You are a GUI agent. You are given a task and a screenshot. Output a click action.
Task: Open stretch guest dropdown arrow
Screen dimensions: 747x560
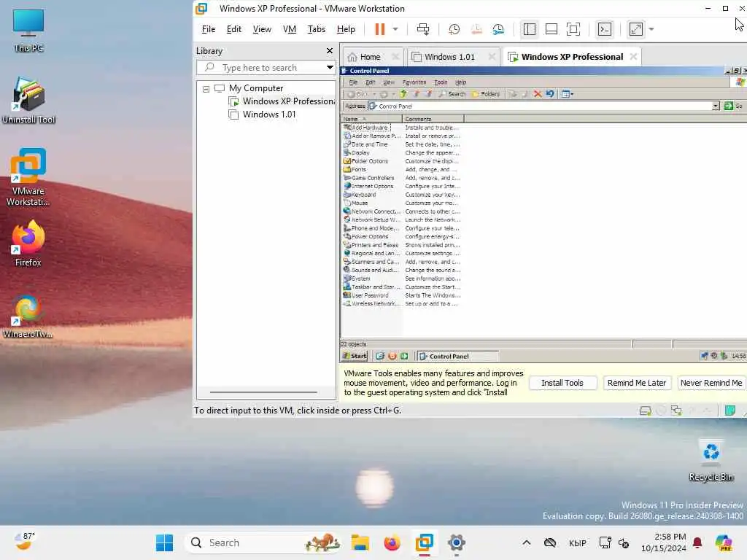tap(651, 29)
